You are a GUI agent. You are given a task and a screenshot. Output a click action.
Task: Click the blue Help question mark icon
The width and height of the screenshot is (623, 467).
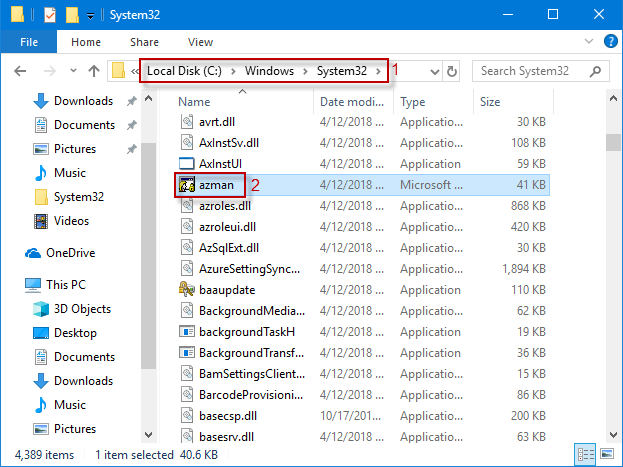610,41
